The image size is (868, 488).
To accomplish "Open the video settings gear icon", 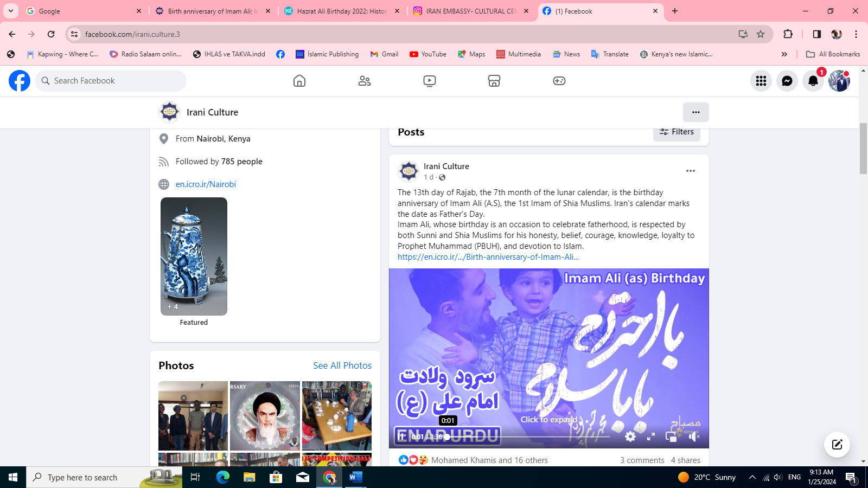I will [630, 436].
